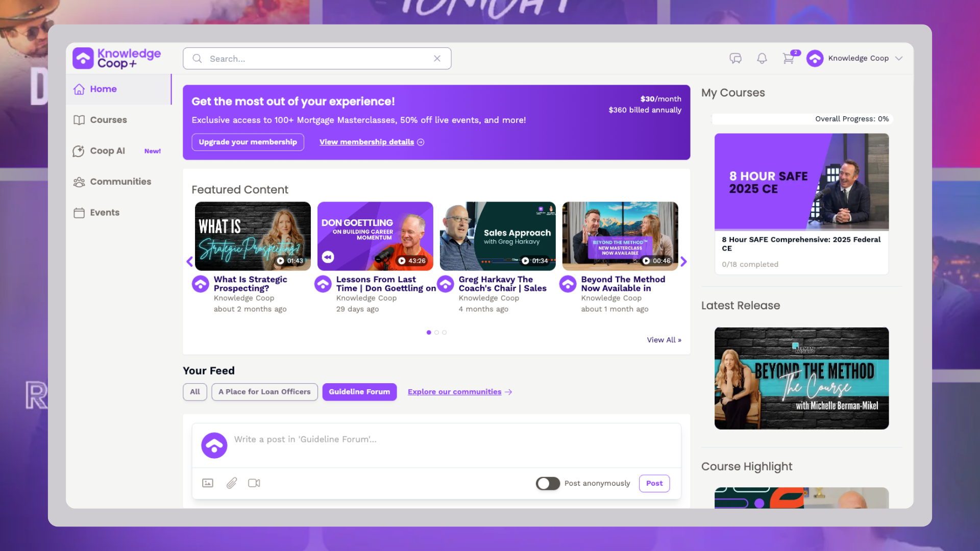The image size is (980, 551).
Task: Select the third carousel page dot
Action: [445, 333]
